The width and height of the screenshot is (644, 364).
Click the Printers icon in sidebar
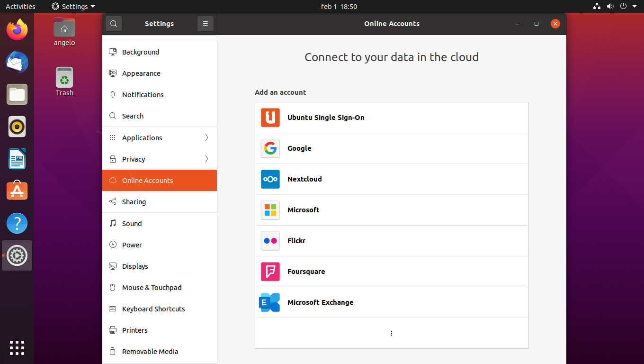(113, 330)
